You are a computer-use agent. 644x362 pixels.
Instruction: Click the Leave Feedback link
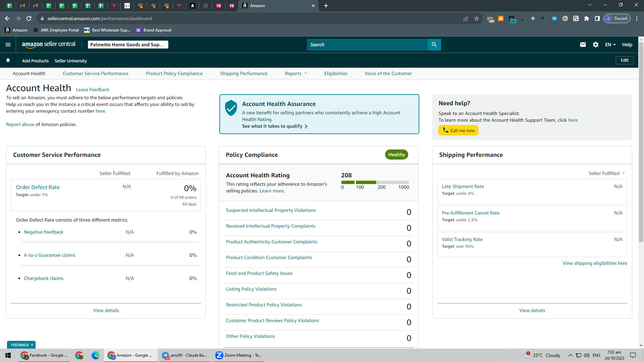coord(93,89)
